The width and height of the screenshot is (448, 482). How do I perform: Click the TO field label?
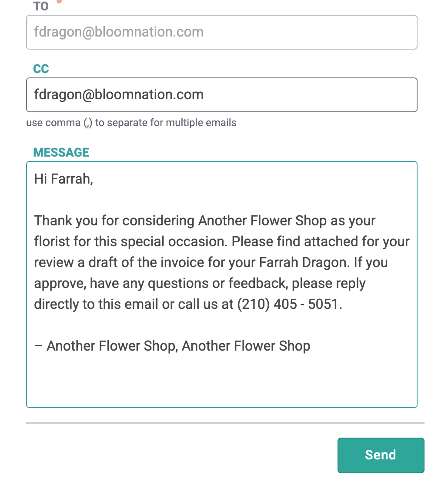tap(41, 6)
